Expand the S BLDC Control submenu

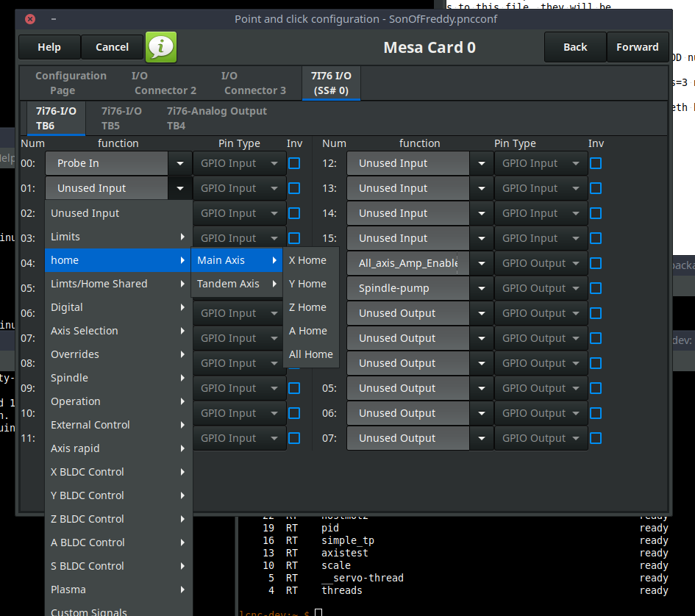point(119,566)
